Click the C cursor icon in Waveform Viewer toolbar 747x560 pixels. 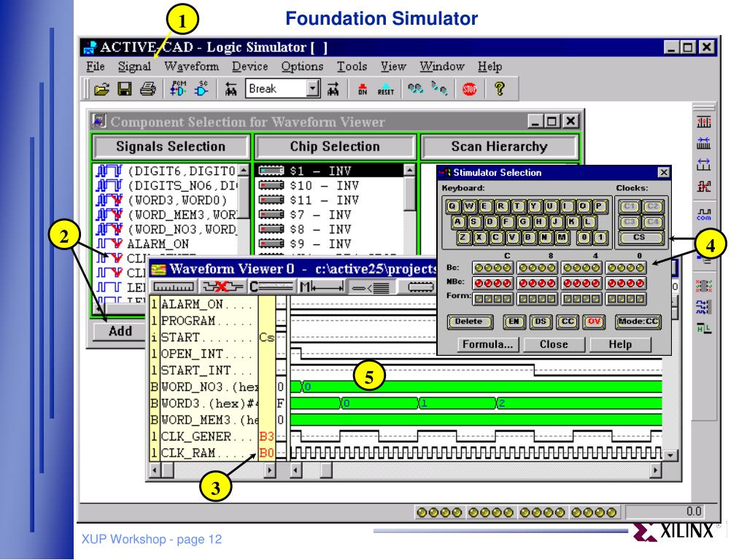tap(271, 287)
